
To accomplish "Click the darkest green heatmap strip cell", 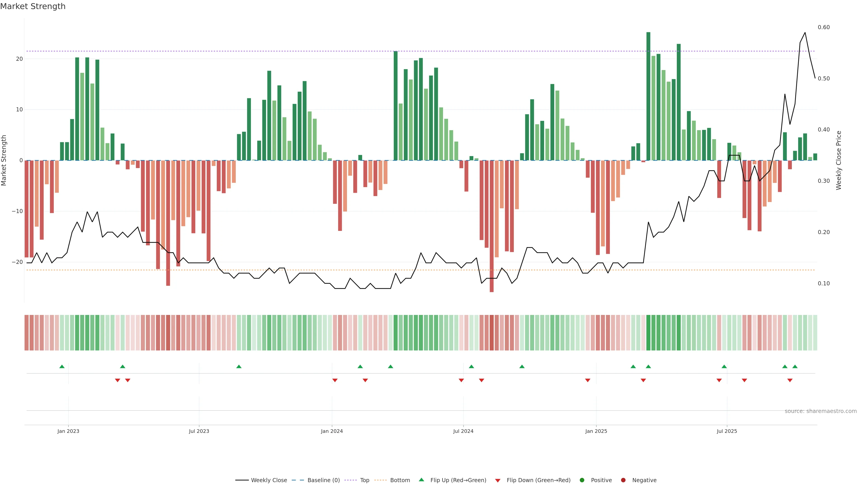I will click(x=648, y=333).
